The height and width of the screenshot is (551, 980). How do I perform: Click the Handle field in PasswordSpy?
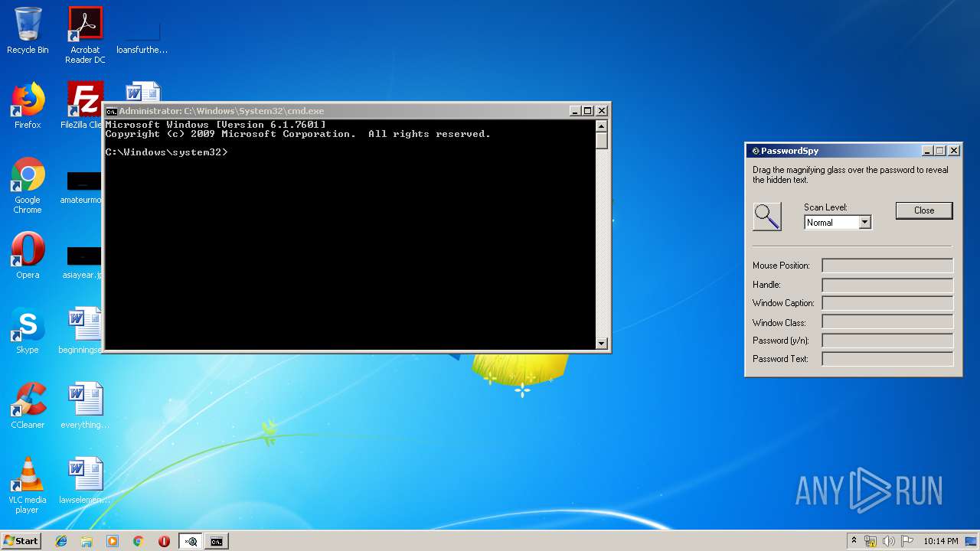(887, 285)
